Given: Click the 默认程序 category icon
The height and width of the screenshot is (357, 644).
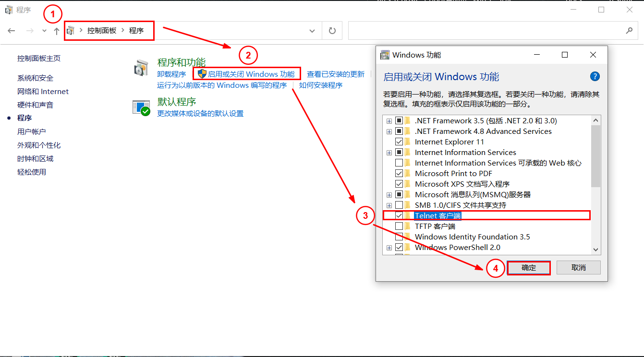Looking at the screenshot, I should click(x=142, y=108).
